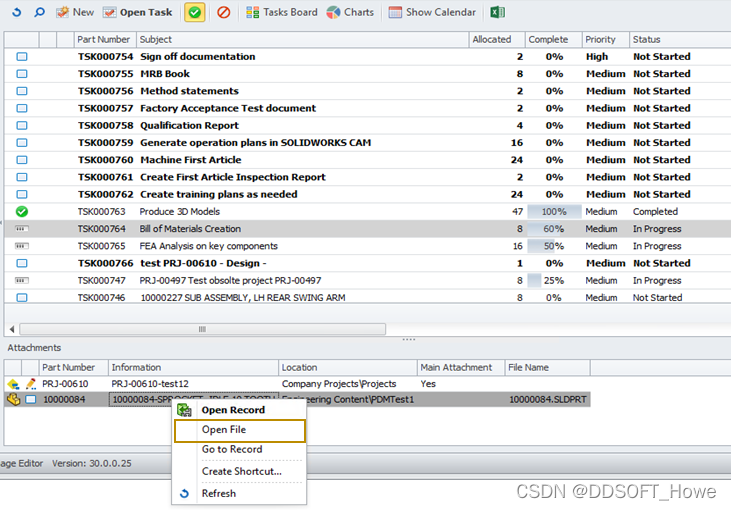This screenshot has width=731, height=510.
Task: Click status icon of TSK000754 row
Action: pyautogui.click(x=22, y=56)
